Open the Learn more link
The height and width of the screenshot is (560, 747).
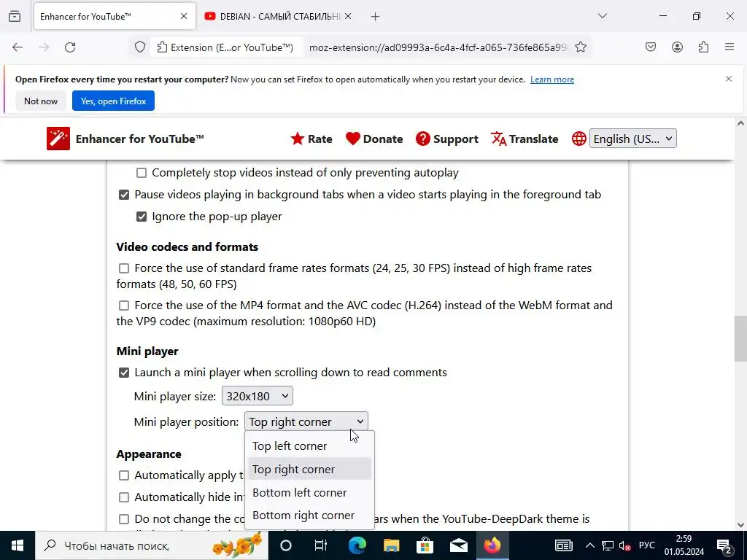(552, 79)
